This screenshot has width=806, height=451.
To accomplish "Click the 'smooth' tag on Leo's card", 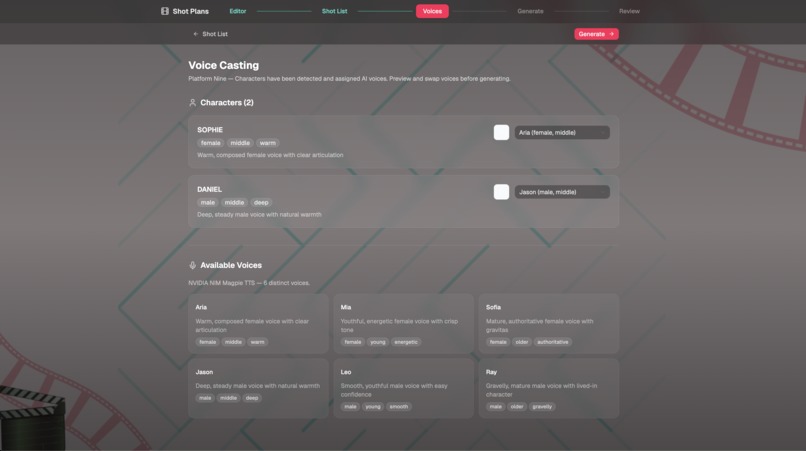I will point(398,407).
